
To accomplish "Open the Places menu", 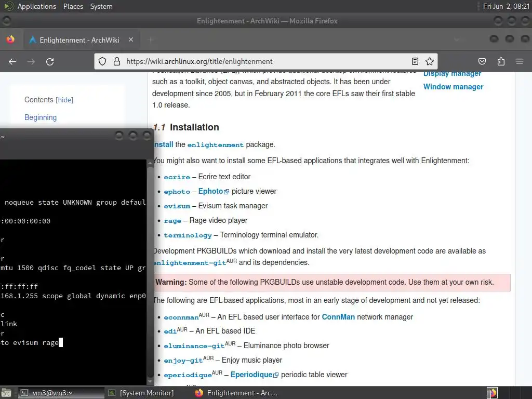I will 73,6.
